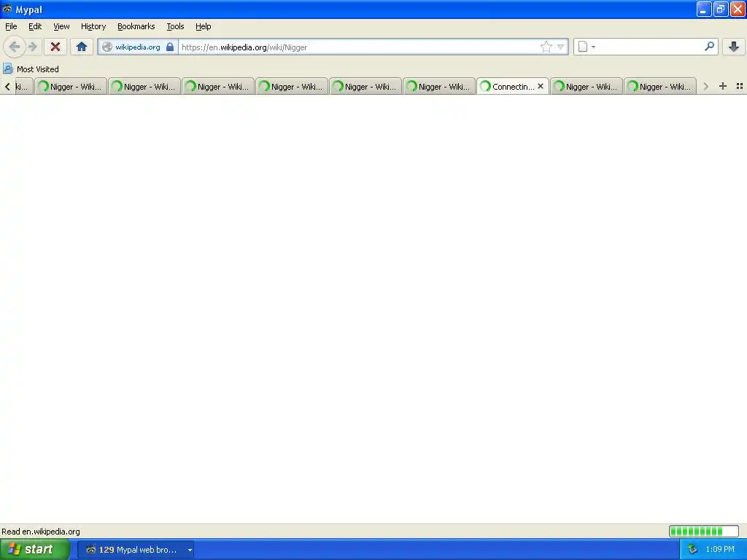Minimize the Mypal window
Screen dimensions: 747x560
(x=704, y=9)
